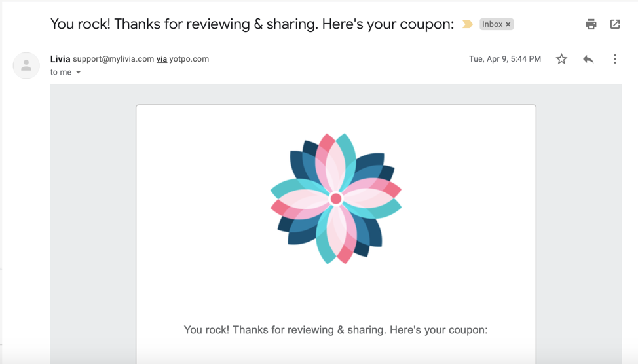638x364 pixels.
Task: Open email in new window icon
Action: [x=615, y=24]
